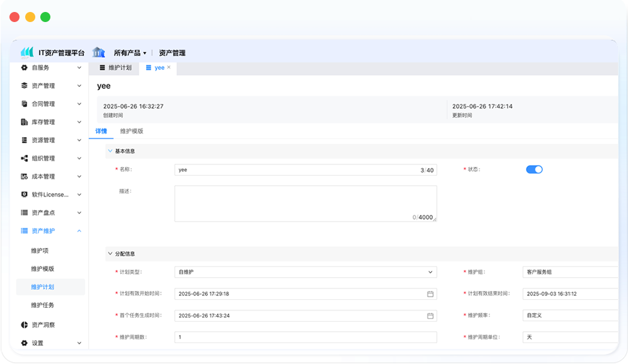Open calendar picker for 首个任务生成时间
Image resolution: width=628 pixels, height=364 pixels.
click(x=430, y=316)
